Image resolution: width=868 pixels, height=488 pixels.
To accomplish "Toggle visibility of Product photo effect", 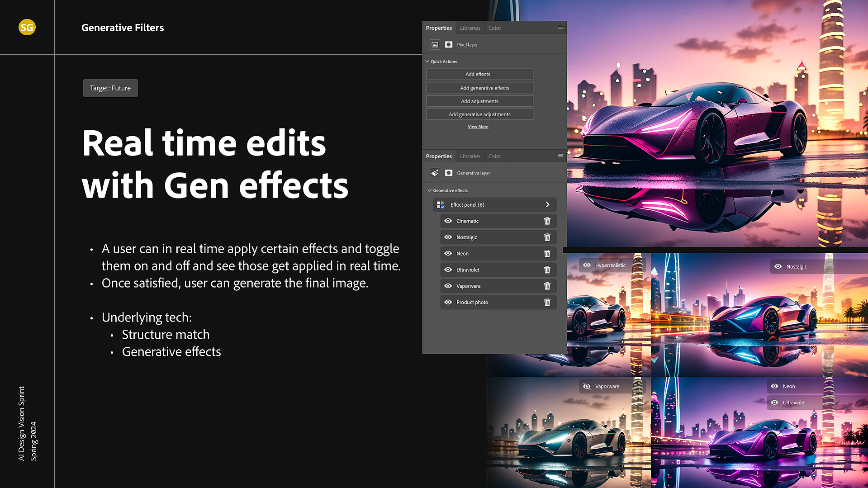I will 448,303.
